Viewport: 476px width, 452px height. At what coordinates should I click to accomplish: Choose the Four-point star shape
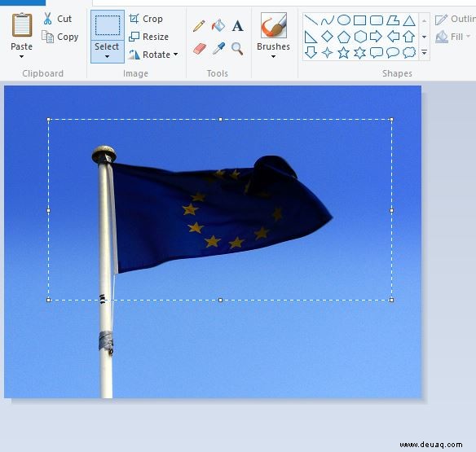tap(328, 53)
